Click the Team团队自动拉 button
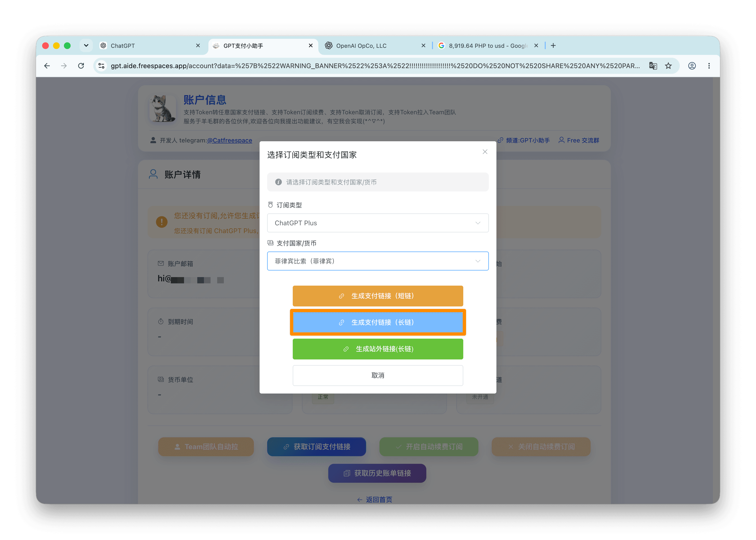This screenshot has width=756, height=540. point(206,447)
